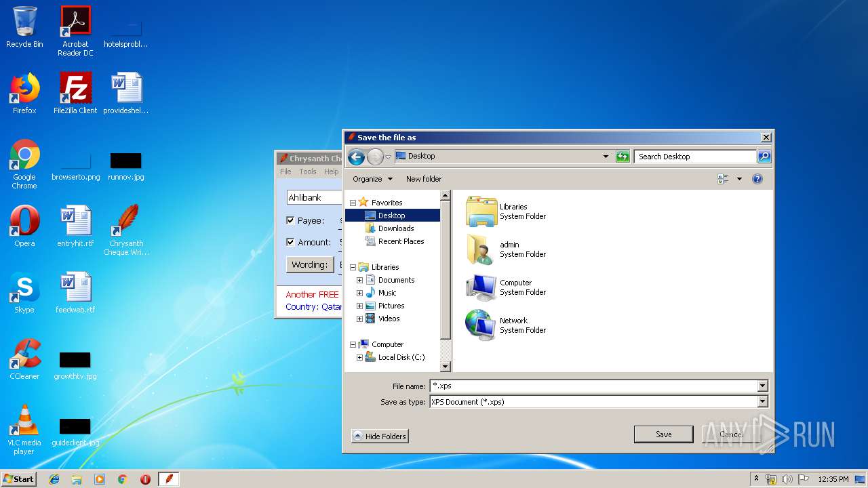Open Libraries system folder in file list
The image size is (868, 488).
506,211
